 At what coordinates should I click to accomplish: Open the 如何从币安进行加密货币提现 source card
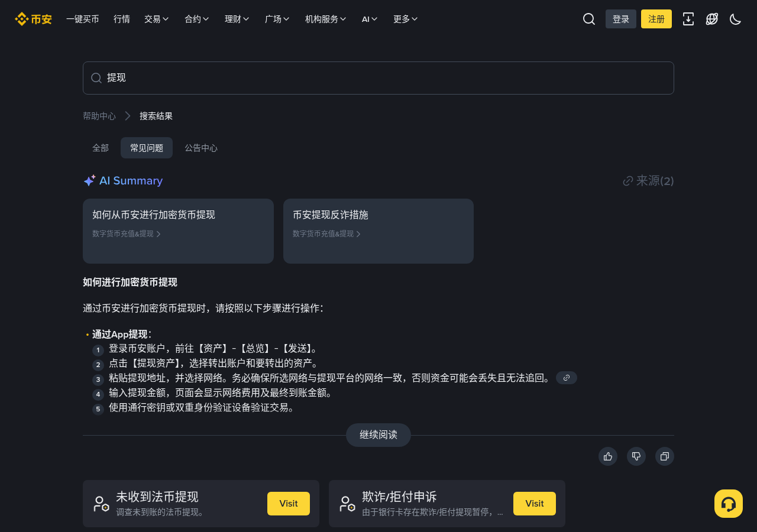pyautogui.click(x=178, y=231)
